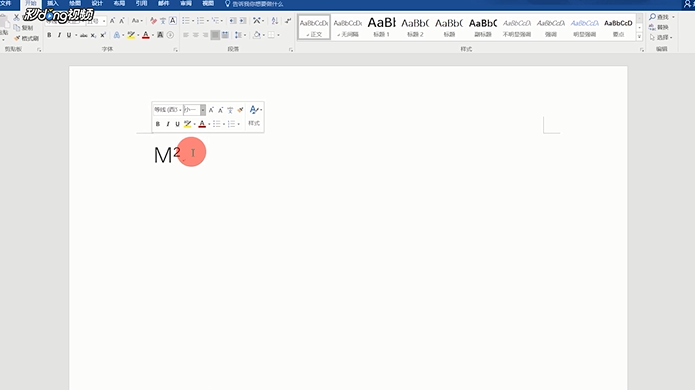Apply the 标题 1 heading style

381,27
